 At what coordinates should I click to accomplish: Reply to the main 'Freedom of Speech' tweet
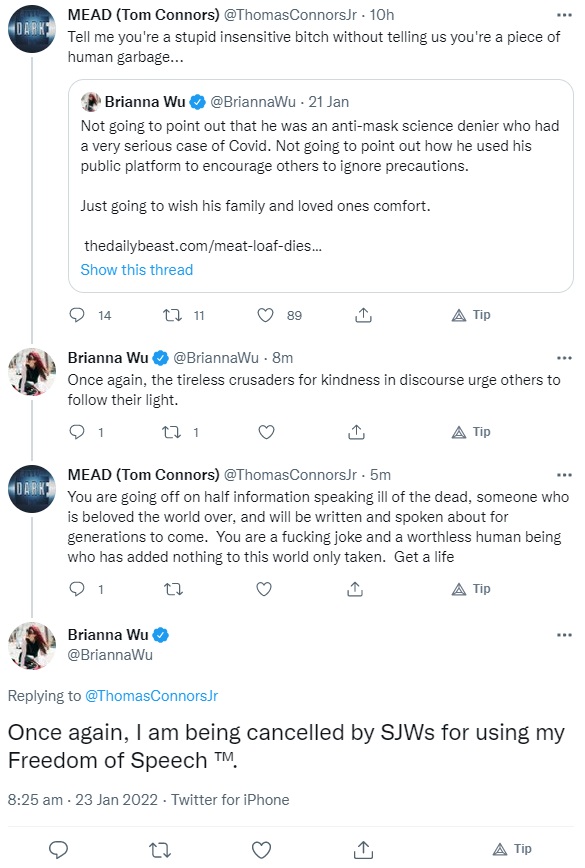(x=59, y=849)
